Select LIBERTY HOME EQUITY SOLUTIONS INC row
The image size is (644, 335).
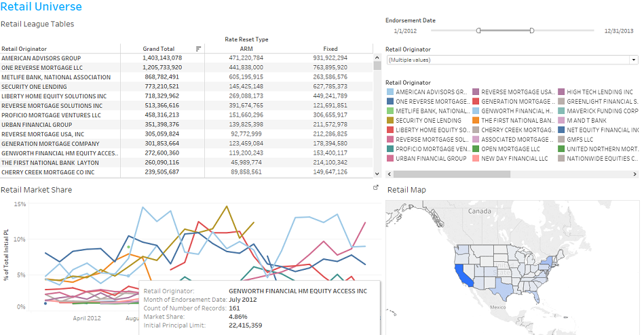(x=187, y=96)
